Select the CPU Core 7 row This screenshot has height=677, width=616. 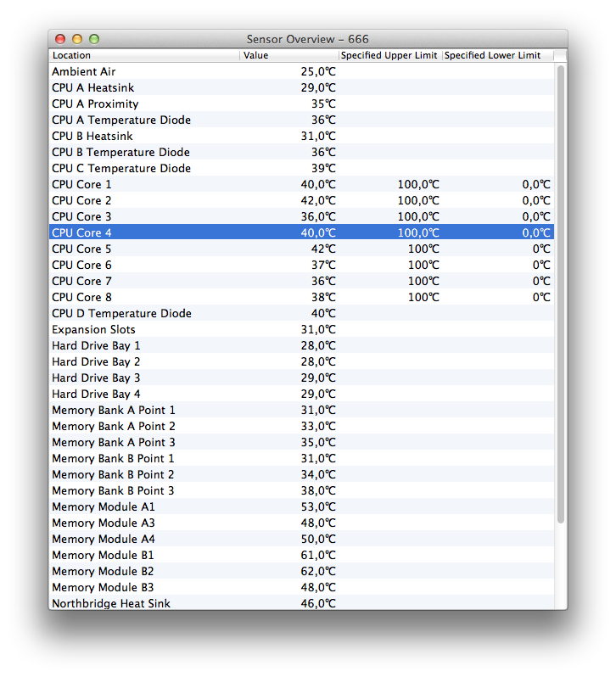click(301, 281)
